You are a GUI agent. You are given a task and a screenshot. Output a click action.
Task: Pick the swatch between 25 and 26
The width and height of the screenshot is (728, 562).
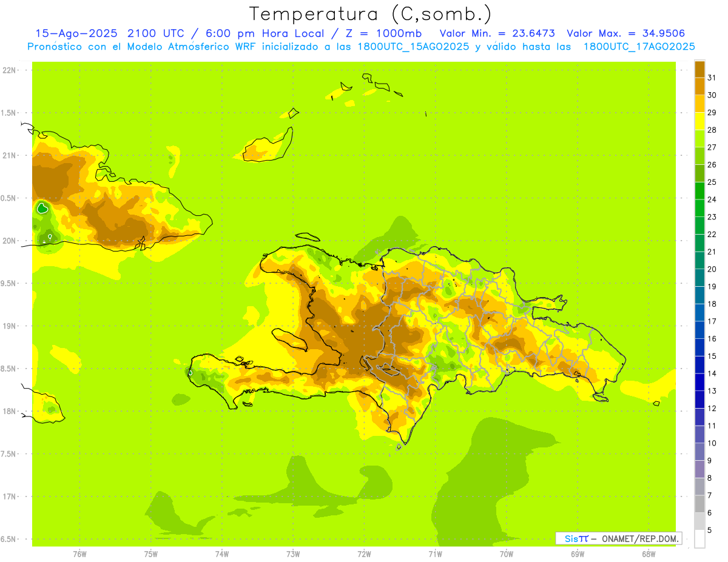(x=699, y=173)
